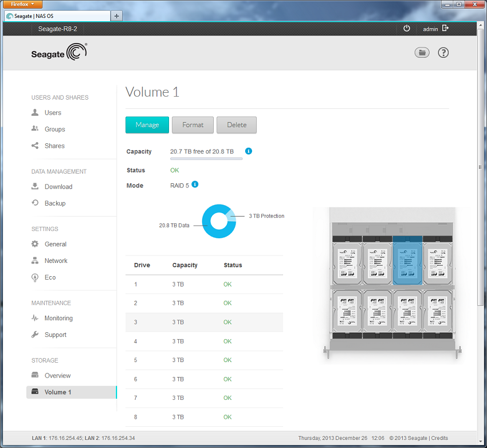Open the Firefox application menu
The image size is (487, 448).
22,5
